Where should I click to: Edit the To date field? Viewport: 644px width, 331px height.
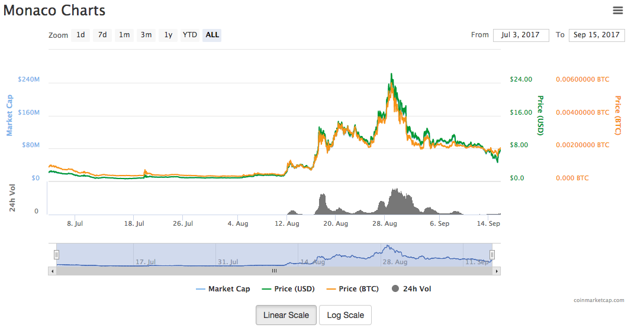pyautogui.click(x=597, y=35)
